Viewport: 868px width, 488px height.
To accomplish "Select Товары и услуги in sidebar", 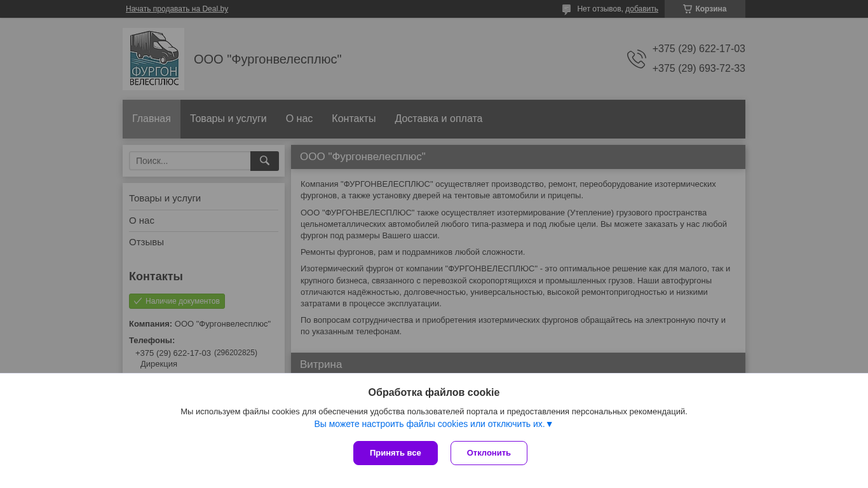I will click(x=165, y=198).
